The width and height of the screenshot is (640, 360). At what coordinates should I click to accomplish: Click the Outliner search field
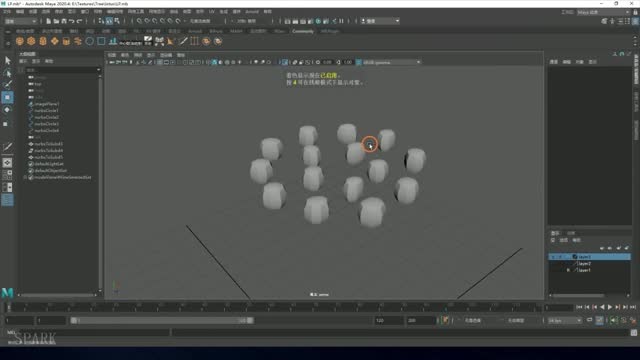pyautogui.click(x=60, y=70)
